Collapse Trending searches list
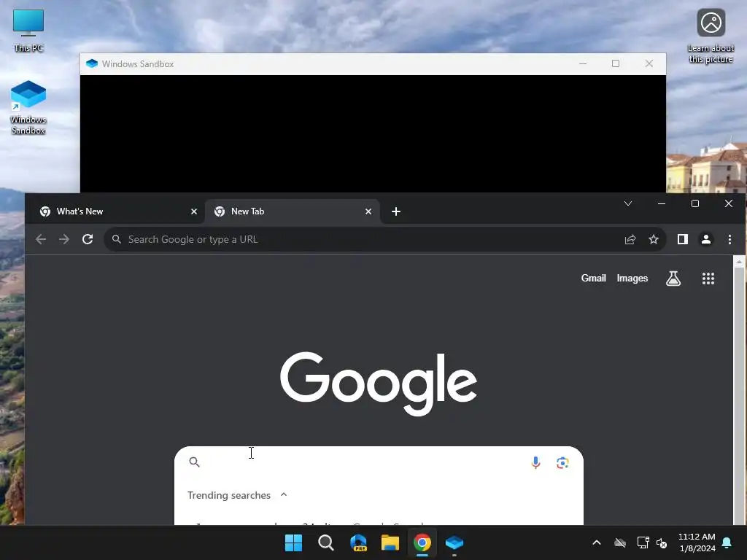This screenshot has width=747, height=560. [x=284, y=495]
